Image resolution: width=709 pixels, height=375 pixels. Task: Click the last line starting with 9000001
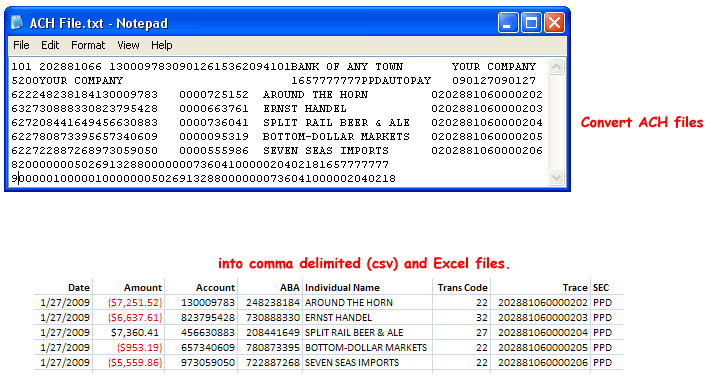coord(203,179)
